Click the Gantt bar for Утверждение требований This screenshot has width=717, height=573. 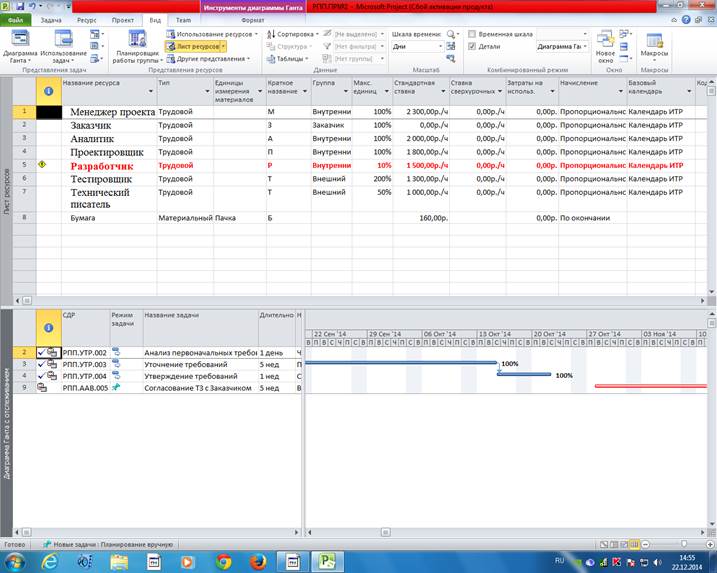[x=524, y=375]
